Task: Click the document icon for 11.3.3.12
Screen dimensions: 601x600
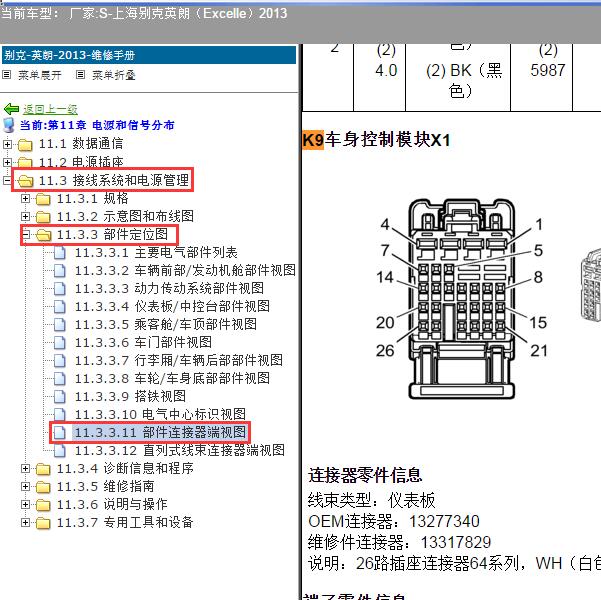Action: coord(60,451)
